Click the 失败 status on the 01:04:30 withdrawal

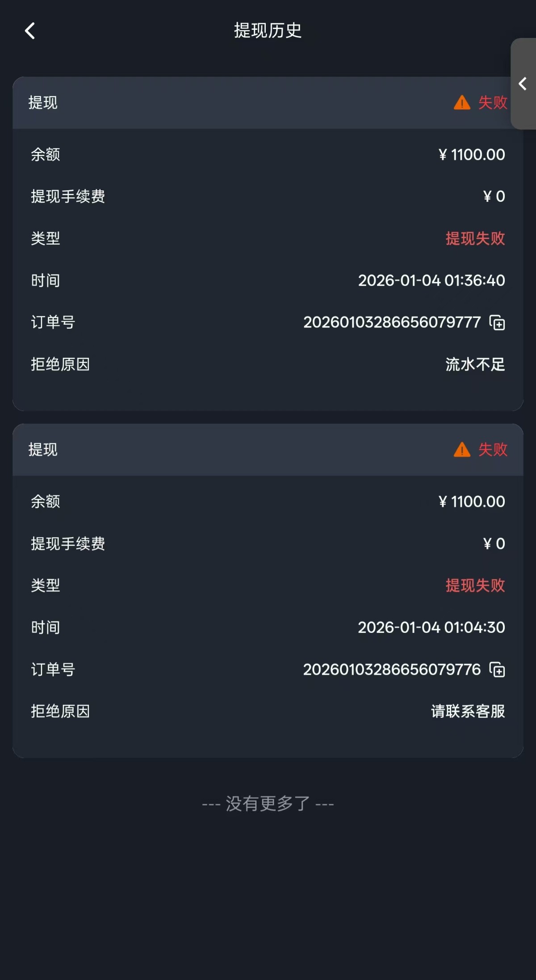coord(493,450)
